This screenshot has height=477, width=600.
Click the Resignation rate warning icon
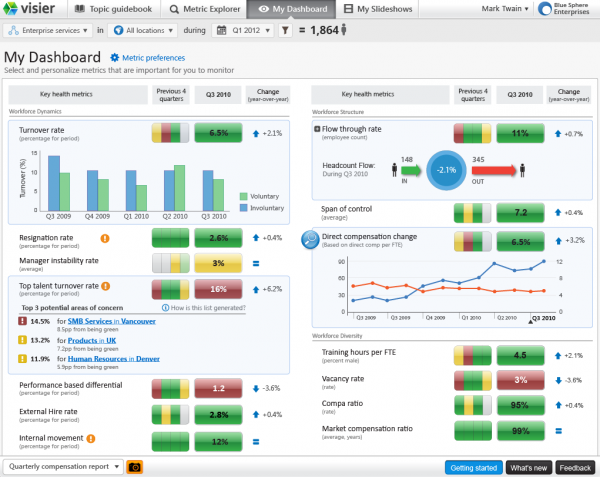(x=105, y=238)
